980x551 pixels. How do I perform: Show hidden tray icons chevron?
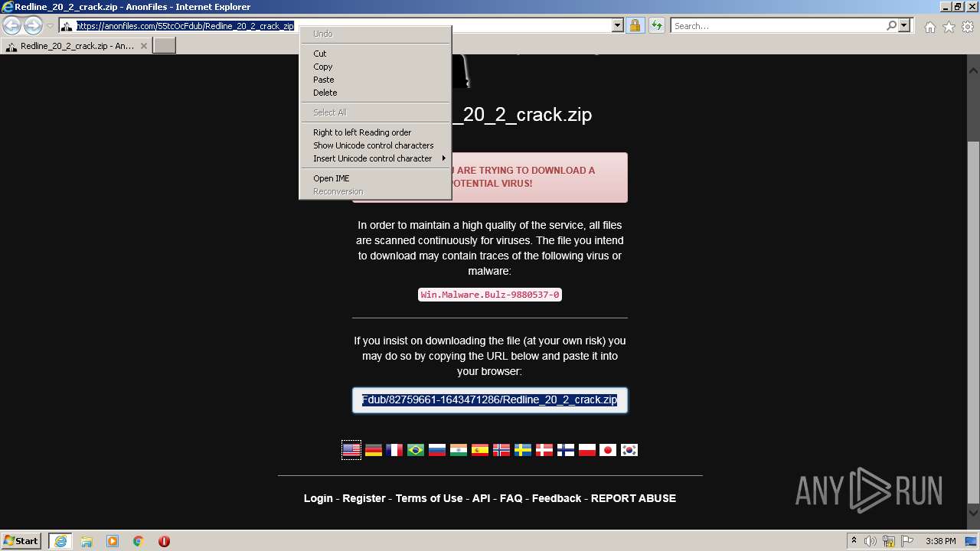click(x=854, y=541)
